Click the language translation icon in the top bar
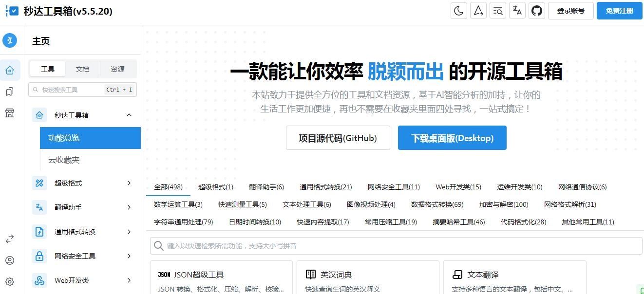 pos(517,10)
